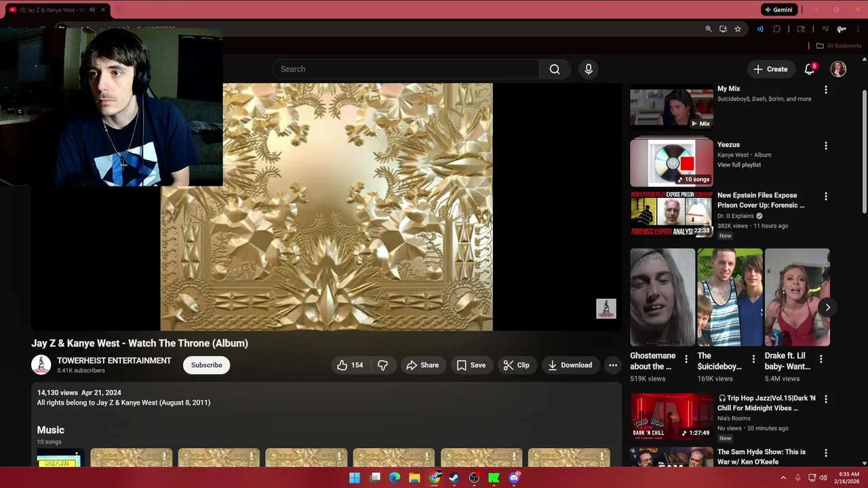Open options for The $uicideboy short

(753, 359)
